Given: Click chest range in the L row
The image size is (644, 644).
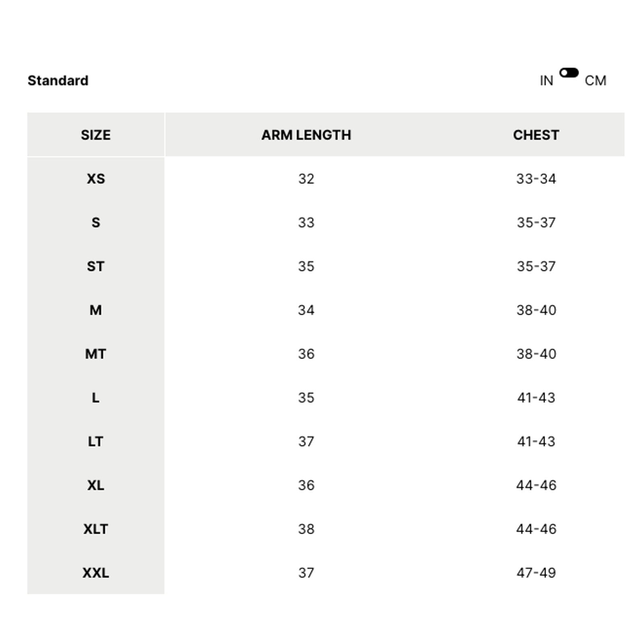Looking at the screenshot, I should 536,398.
